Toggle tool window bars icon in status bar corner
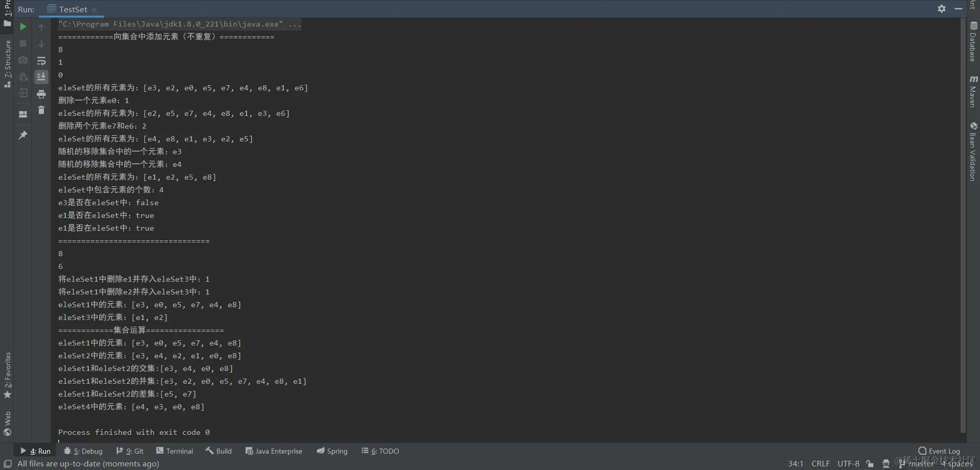The height and width of the screenshot is (470, 980). tap(8, 464)
